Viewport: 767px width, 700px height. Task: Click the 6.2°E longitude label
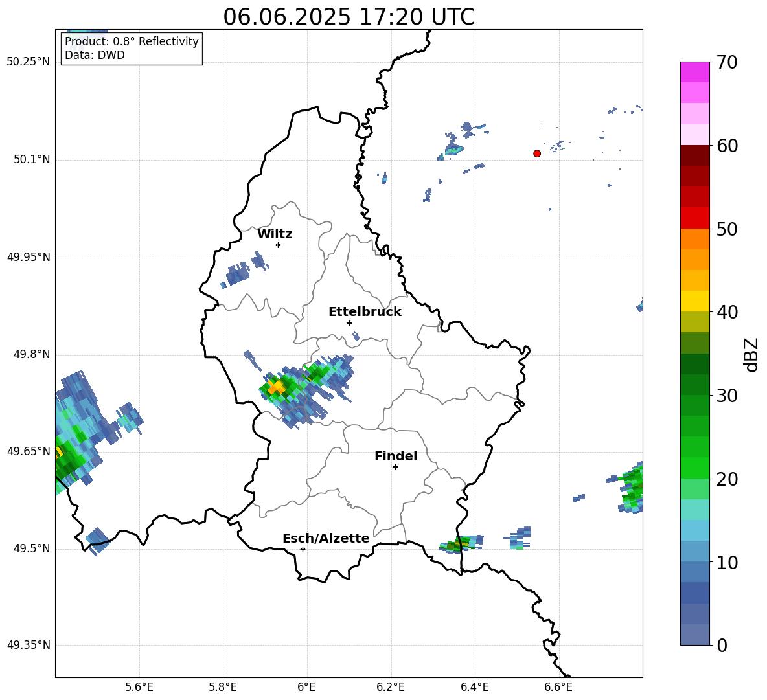pyautogui.click(x=391, y=687)
